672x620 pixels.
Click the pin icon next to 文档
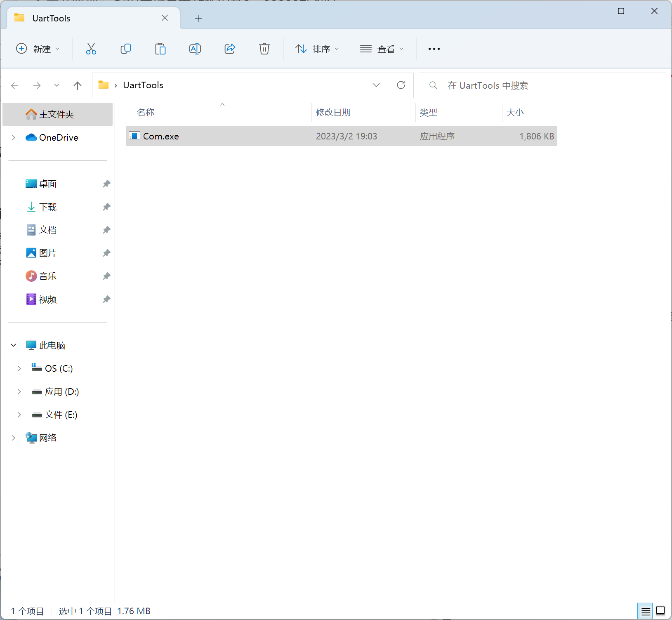(x=106, y=230)
